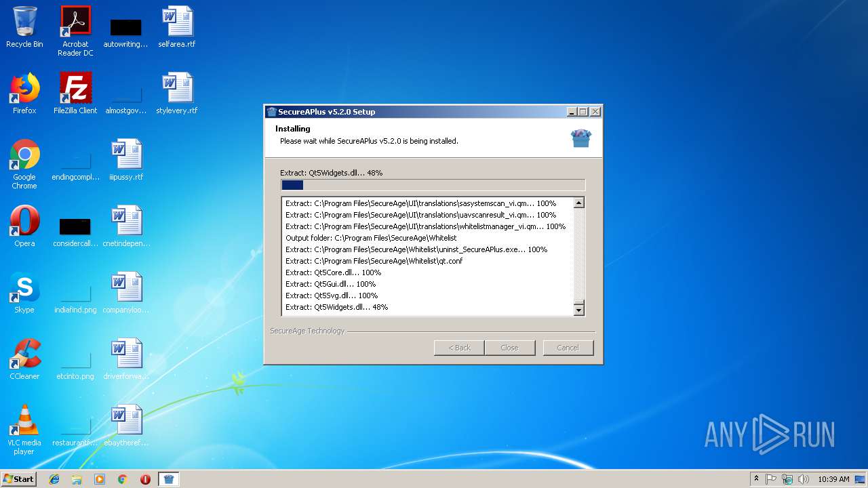Click the installation progress bar
868x488 pixels.
point(433,185)
